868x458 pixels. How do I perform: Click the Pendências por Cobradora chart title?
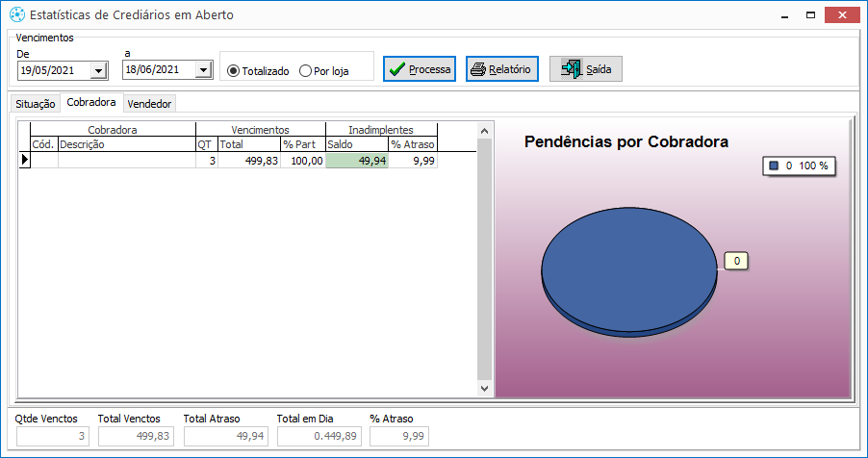(626, 141)
